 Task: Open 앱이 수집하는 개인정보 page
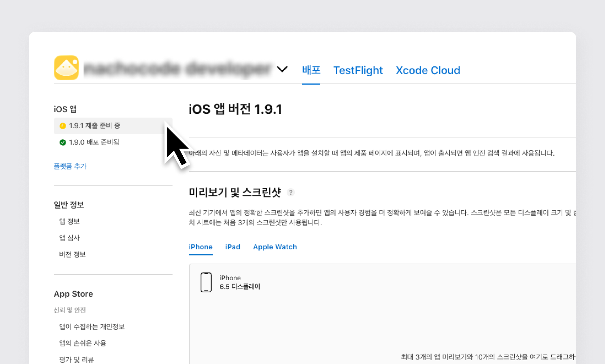click(92, 327)
